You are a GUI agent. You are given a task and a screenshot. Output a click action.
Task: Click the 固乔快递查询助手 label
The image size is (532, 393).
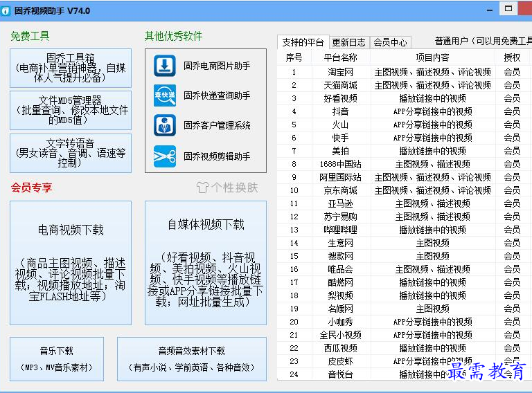pyautogui.click(x=217, y=95)
